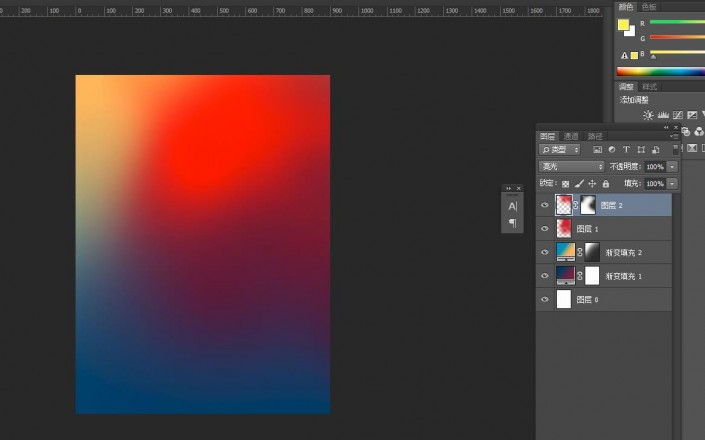Click the G channel slider
The width and height of the screenshot is (705, 440).
(x=677, y=37)
